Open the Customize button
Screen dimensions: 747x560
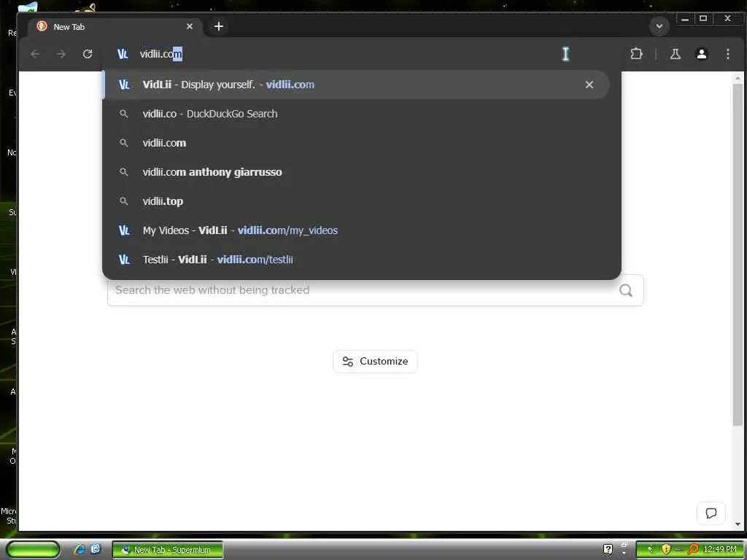pyautogui.click(x=375, y=362)
